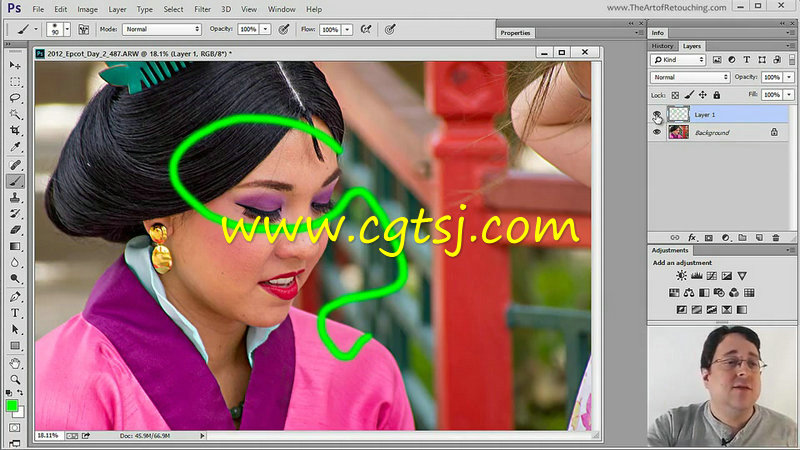
Task: Open the File menu
Action: pyautogui.click(x=38, y=9)
